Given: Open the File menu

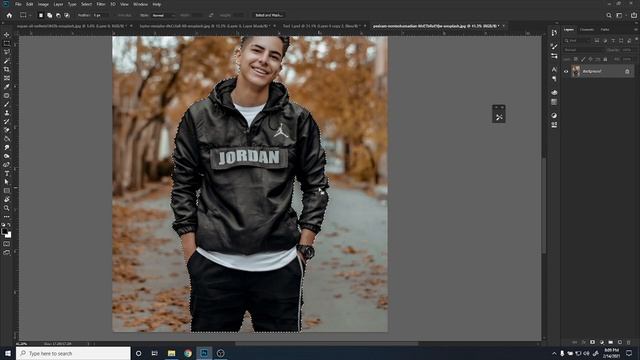Looking at the screenshot, I should pyautogui.click(x=18, y=4).
